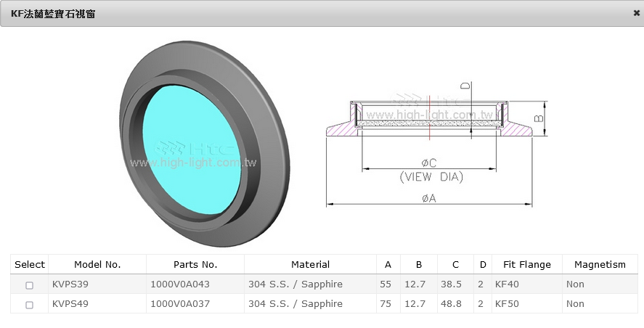Click the Material column header

tap(310, 265)
